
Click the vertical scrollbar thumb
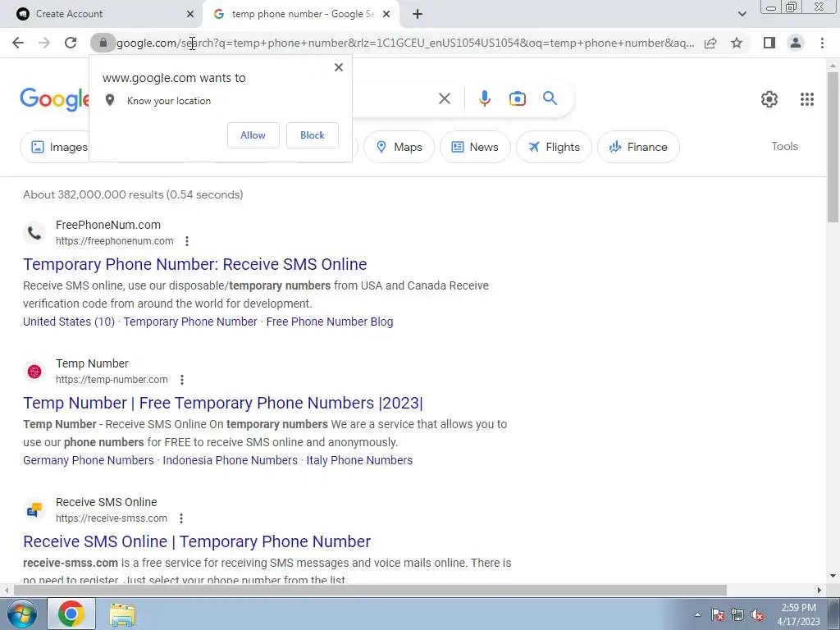click(x=833, y=147)
